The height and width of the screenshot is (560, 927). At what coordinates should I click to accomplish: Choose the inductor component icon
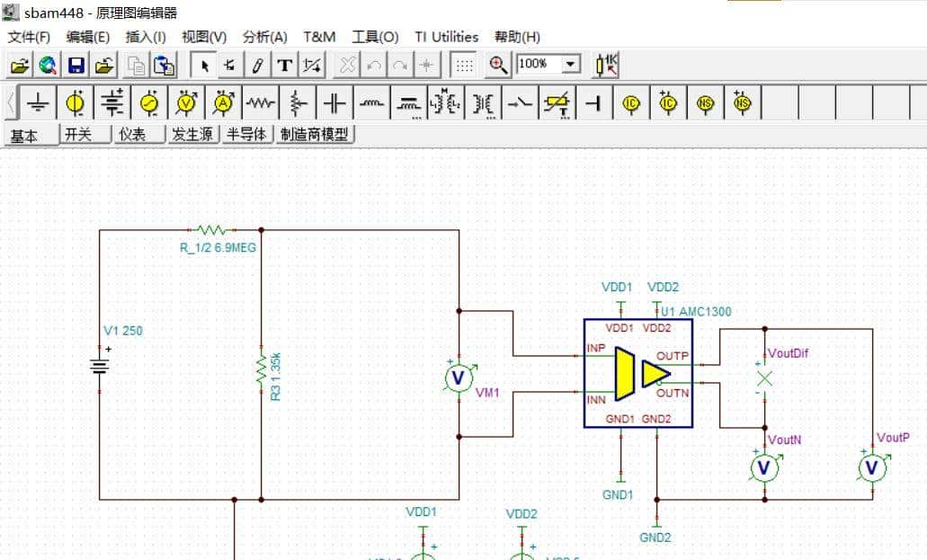(x=372, y=102)
